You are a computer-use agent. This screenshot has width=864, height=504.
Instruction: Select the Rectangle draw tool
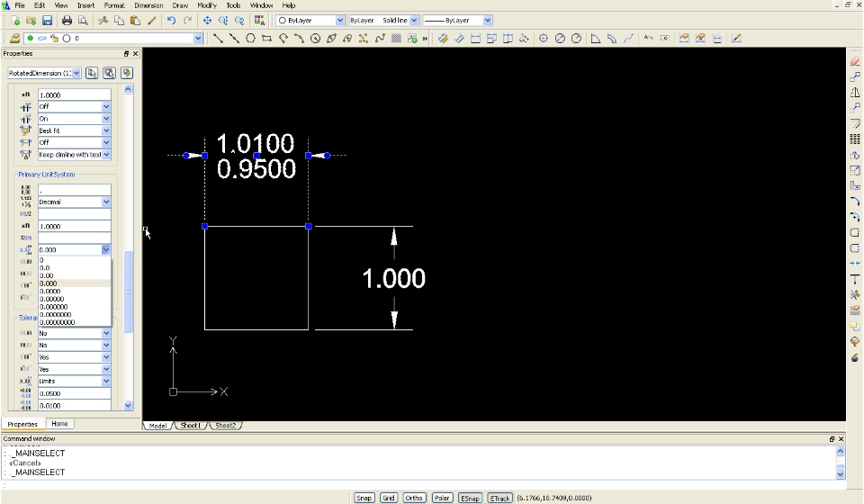click(x=266, y=38)
